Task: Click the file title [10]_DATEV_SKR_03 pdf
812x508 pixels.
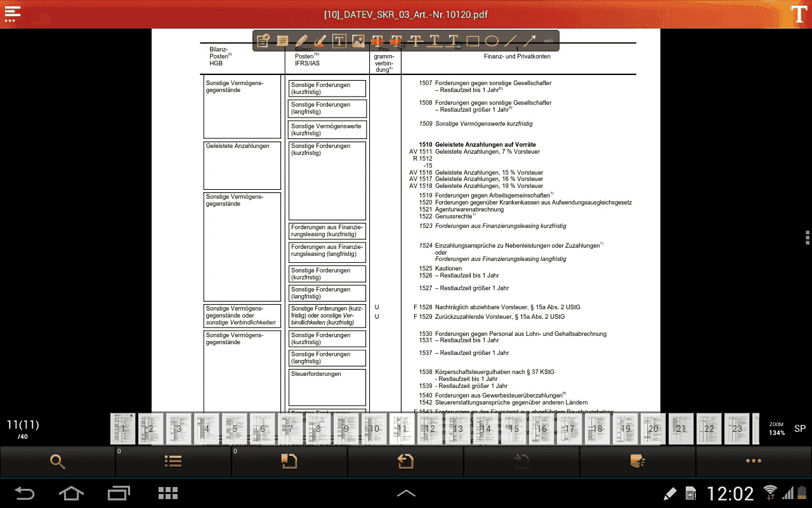Action: pyautogui.click(x=405, y=15)
